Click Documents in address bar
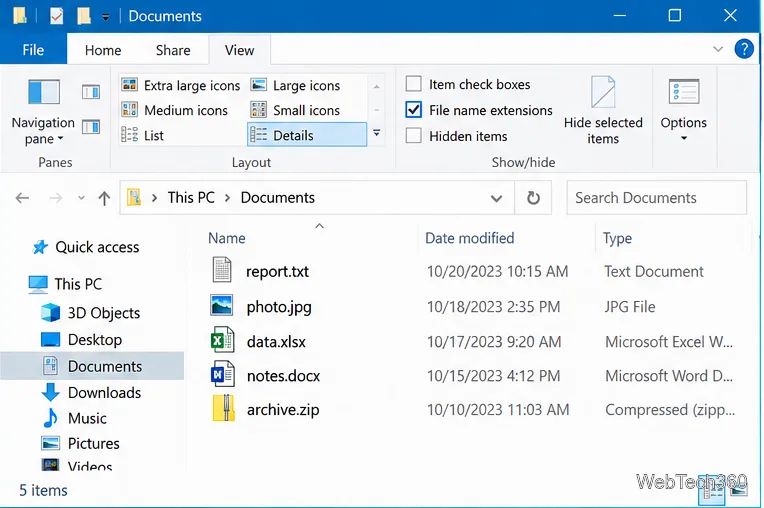Screen dimensions: 764x508 coord(278,197)
